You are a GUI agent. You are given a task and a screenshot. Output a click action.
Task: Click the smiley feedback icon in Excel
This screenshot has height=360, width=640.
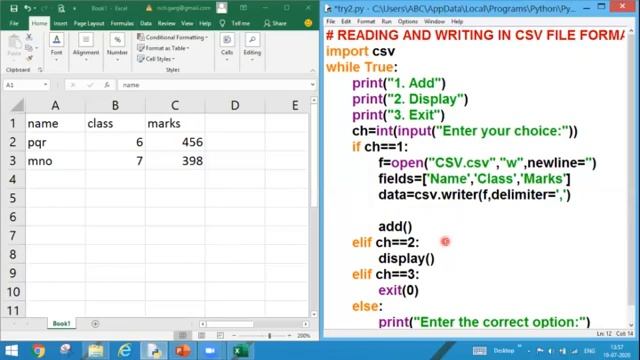tap(308, 24)
